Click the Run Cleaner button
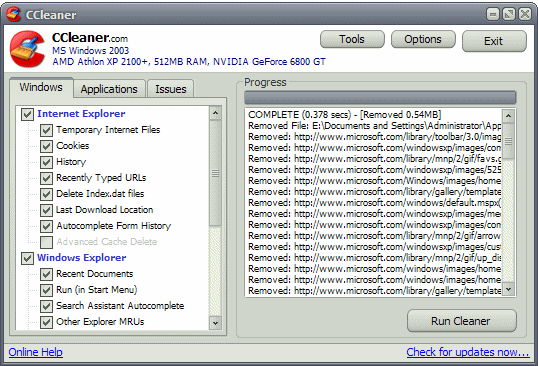Screen dimensions: 538x366 [461, 321]
